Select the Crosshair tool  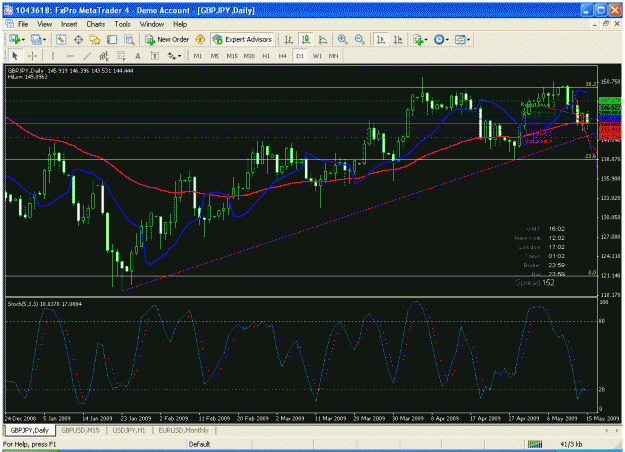(32, 56)
